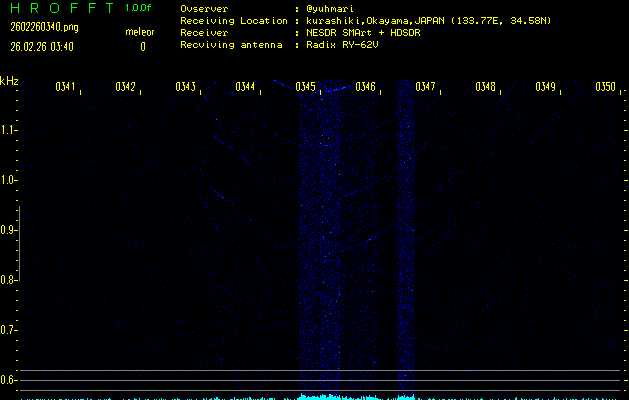Click the HROFFT title text

pyautogui.click(x=62, y=8)
